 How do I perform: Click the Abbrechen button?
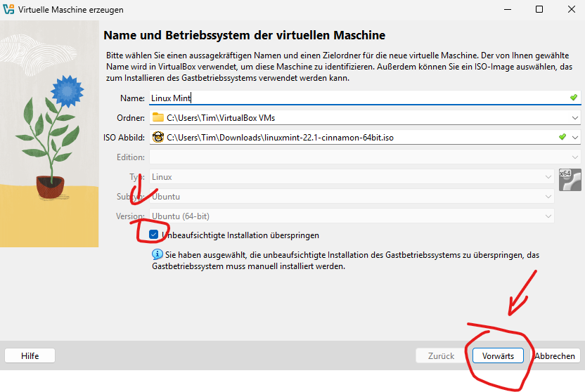click(555, 355)
